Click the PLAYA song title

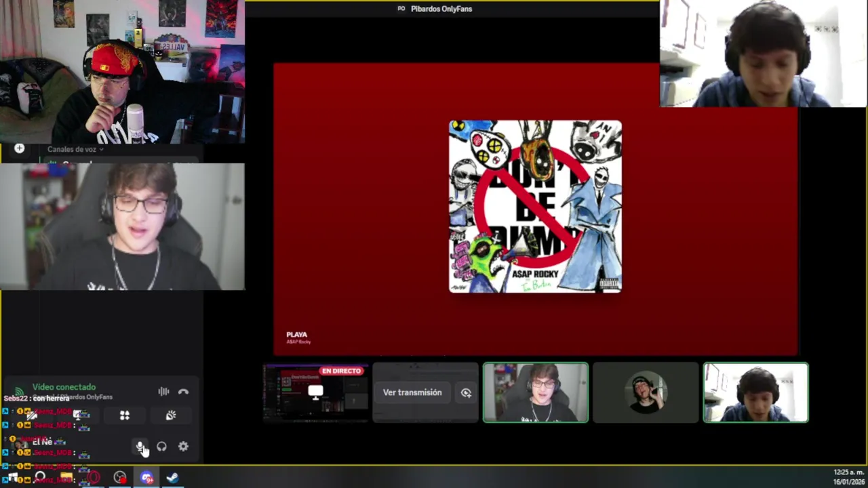[x=297, y=334]
